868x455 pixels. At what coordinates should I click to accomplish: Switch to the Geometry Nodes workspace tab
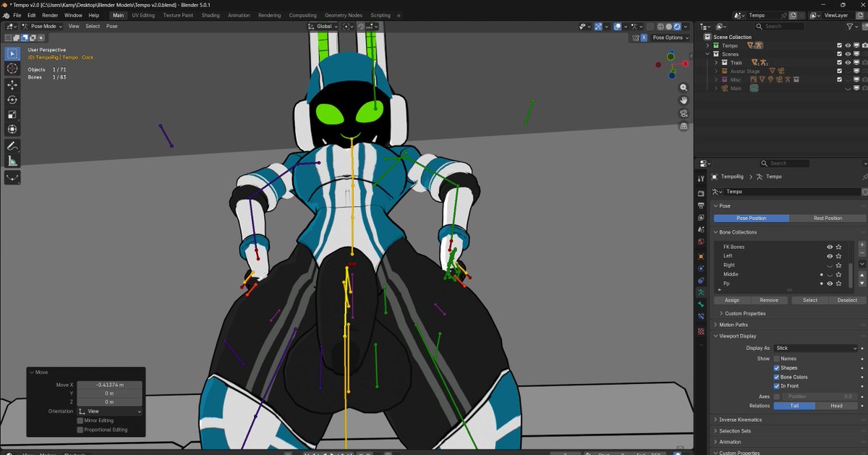344,15
